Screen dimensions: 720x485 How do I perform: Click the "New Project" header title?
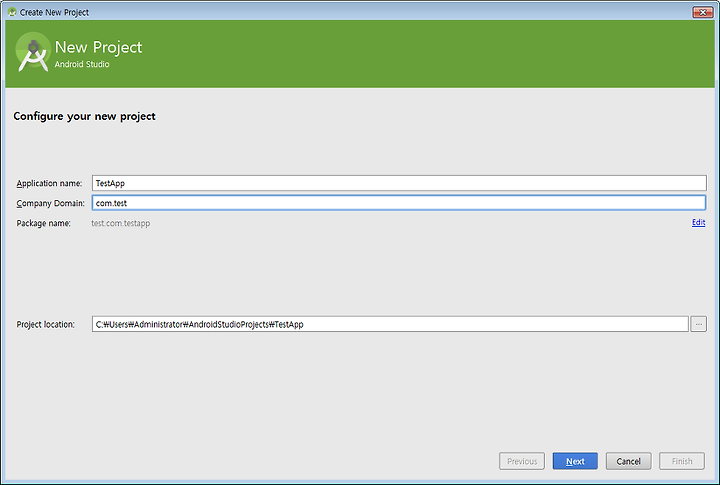pyautogui.click(x=98, y=47)
